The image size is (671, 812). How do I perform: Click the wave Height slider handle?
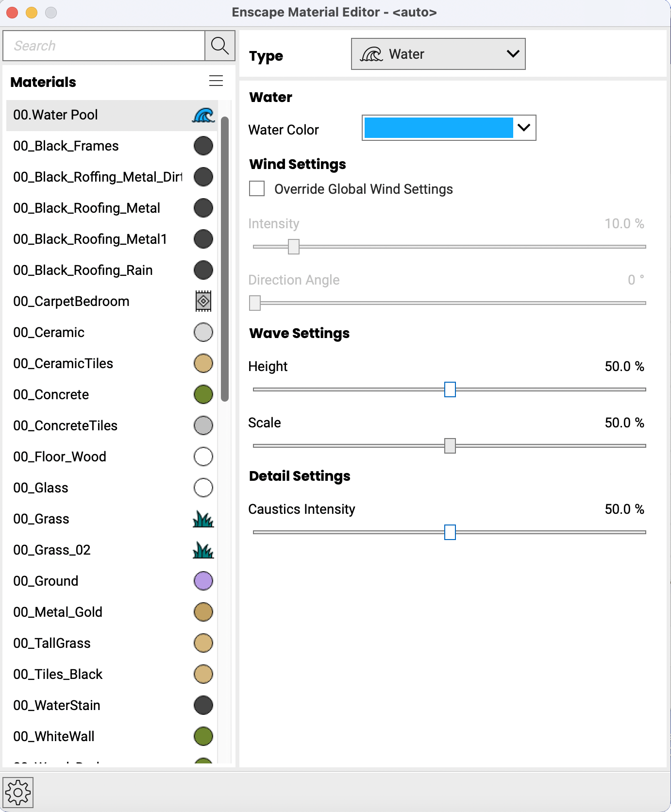point(450,389)
